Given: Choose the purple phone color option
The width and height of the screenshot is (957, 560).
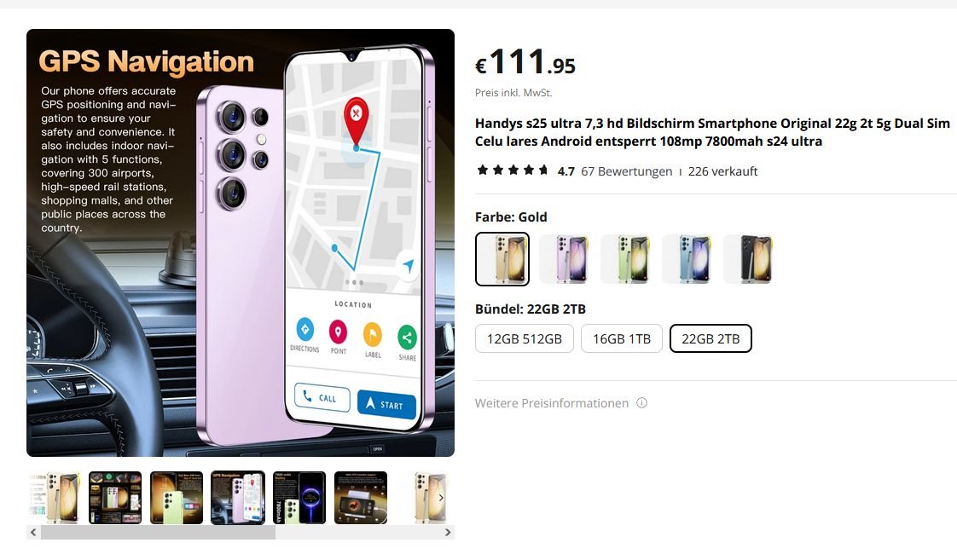Looking at the screenshot, I should [x=564, y=258].
